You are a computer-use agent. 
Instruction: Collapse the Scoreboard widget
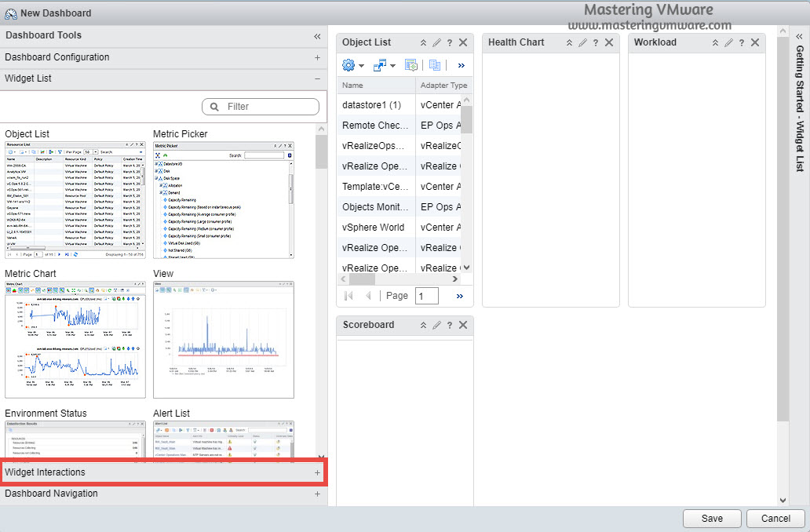pos(423,326)
